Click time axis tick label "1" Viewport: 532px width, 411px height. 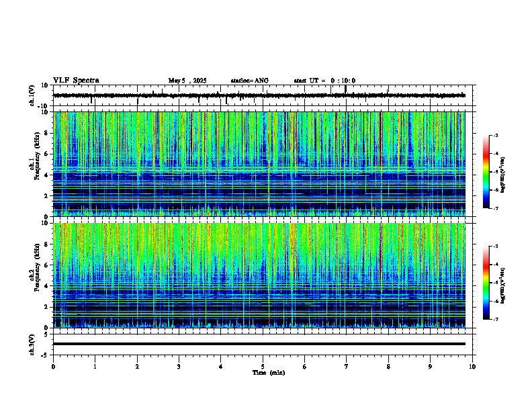point(95,367)
